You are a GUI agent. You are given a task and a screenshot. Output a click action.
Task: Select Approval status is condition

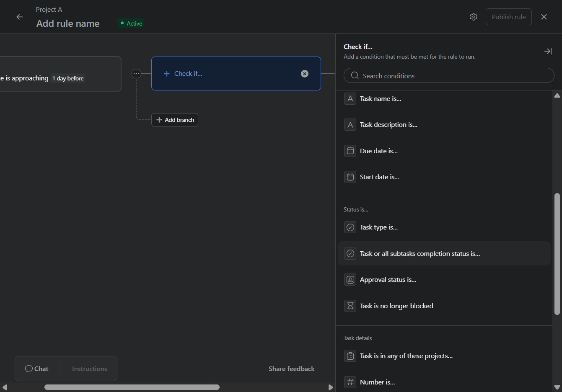[444, 280]
